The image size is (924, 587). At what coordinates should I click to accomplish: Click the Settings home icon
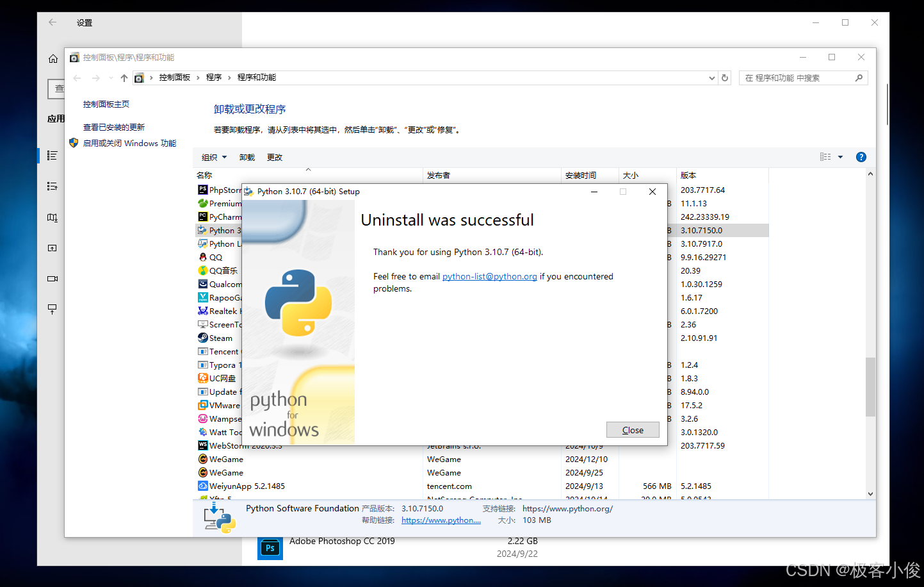coord(53,58)
